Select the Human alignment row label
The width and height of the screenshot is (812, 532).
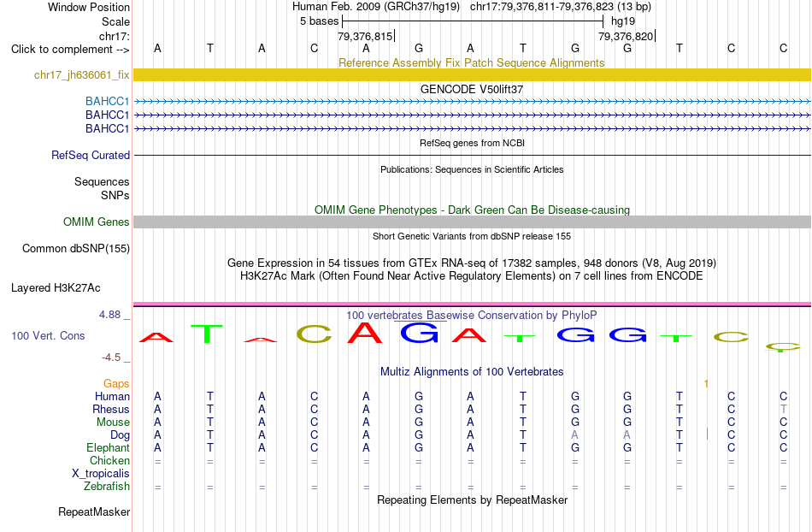point(112,396)
